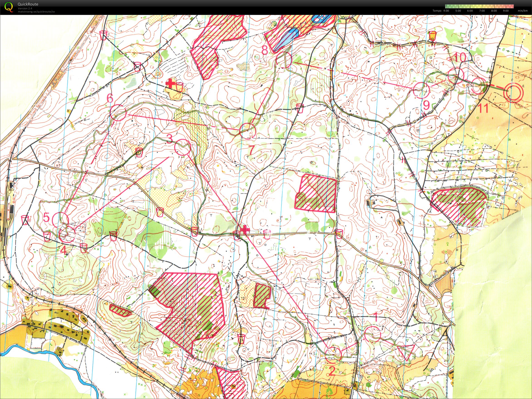Click the control circle numbered 9
The height and width of the screenshot is (399, 532).
click(x=421, y=90)
